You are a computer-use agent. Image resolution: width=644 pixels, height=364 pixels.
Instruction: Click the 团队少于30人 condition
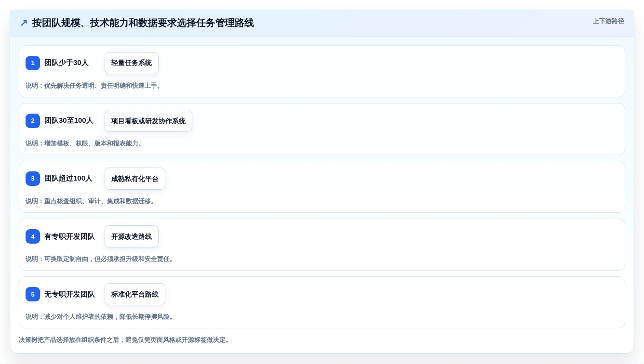pyautogui.click(x=67, y=63)
